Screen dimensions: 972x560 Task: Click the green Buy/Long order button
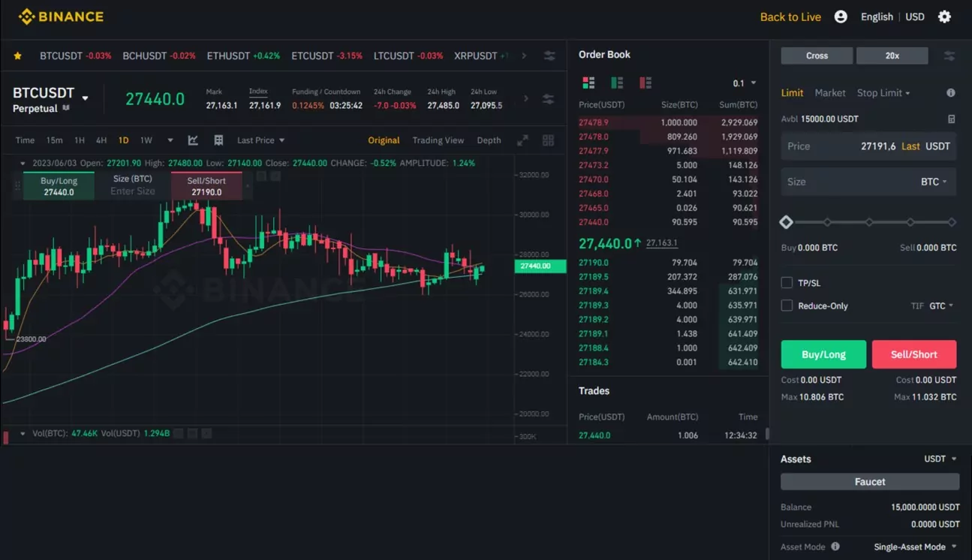click(823, 354)
